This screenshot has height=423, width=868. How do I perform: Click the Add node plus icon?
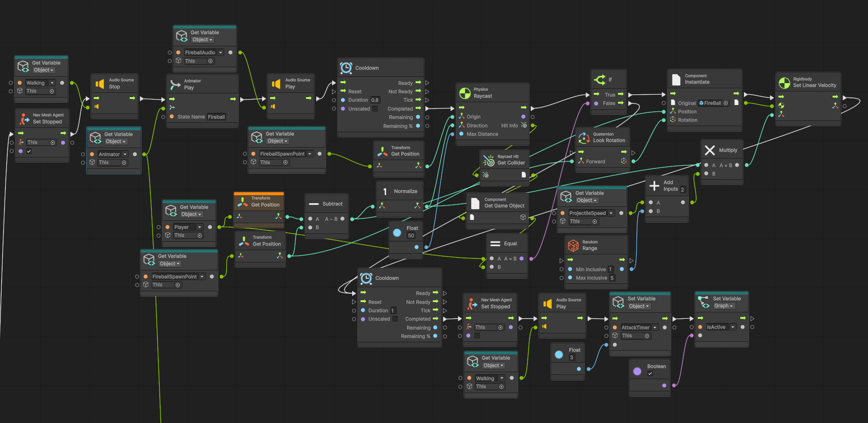654,186
